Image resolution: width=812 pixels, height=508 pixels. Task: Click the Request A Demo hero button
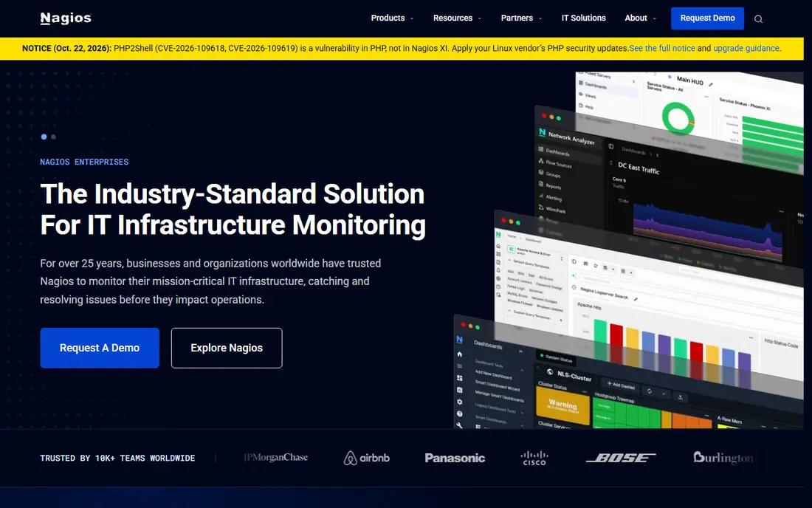pos(100,348)
